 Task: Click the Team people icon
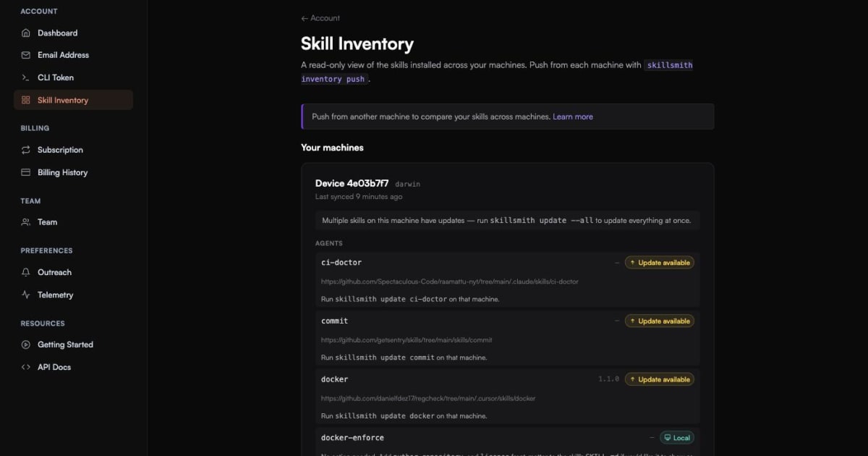point(26,222)
